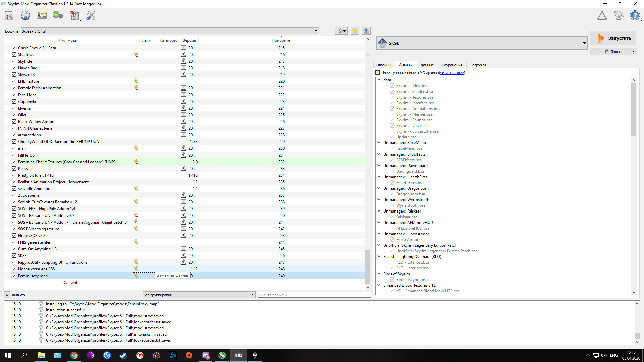Click the conflict flag icon for Shadows
Image resolution: width=644 pixels, height=362 pixels.
[x=136, y=54]
